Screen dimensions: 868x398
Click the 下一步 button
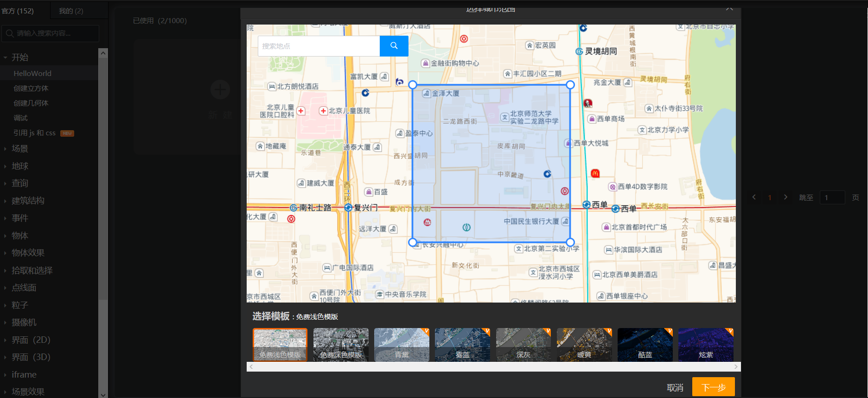tap(714, 387)
